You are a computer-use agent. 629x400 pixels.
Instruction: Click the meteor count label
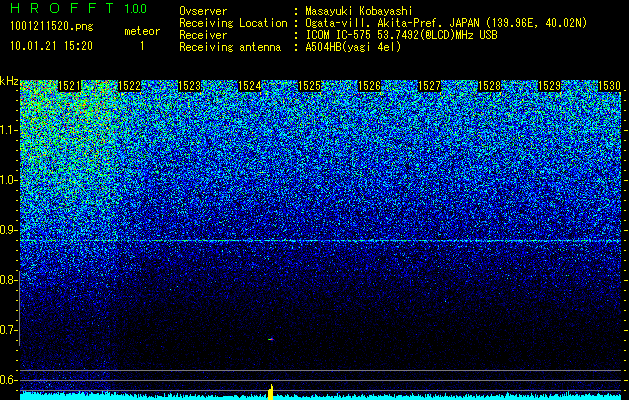[142, 31]
